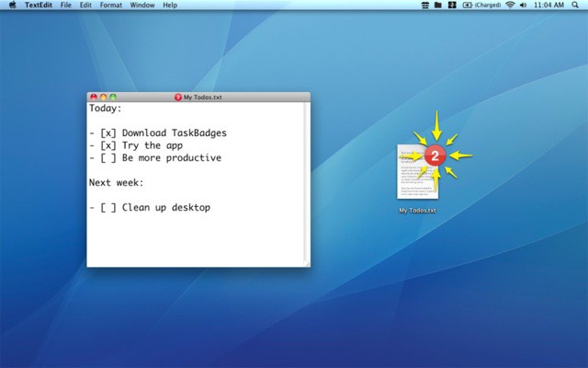Viewport: 588px width, 368px height.
Task: Open the File menu
Action: (x=66, y=6)
